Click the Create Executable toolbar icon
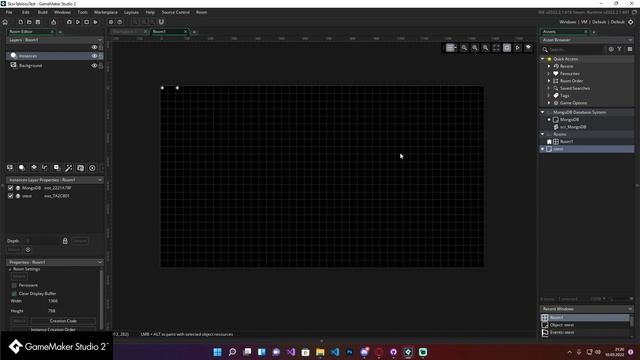Screen dimensions: 640x360 pyautogui.click(x=53, y=22)
